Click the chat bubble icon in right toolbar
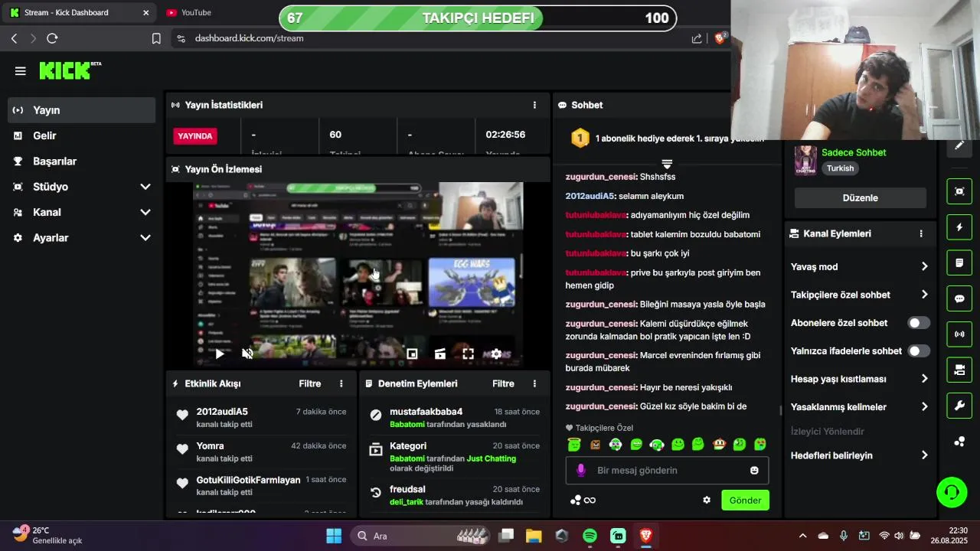Screen dimensions: 980x551 [x=959, y=298]
